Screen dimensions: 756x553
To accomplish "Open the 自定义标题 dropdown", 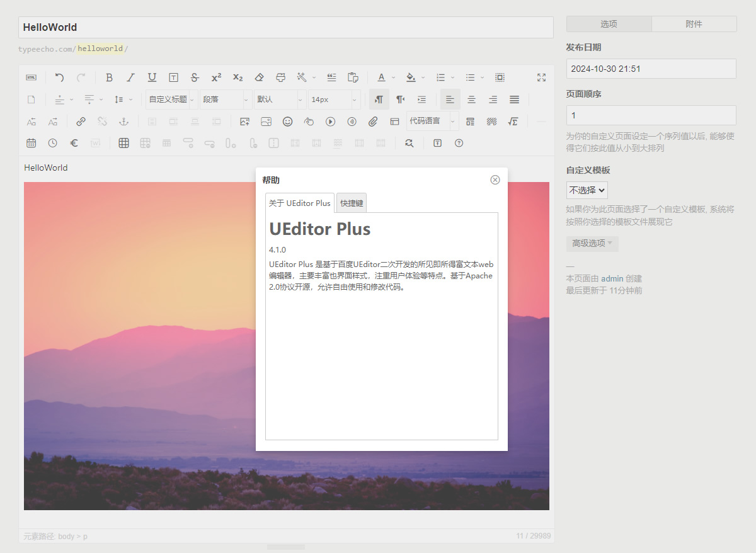I will [x=172, y=100].
